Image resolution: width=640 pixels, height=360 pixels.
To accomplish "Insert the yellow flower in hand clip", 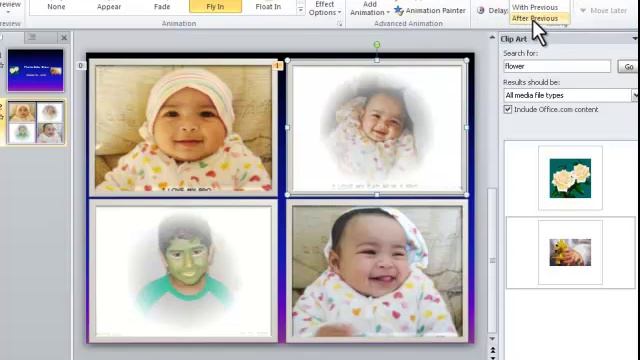I will coord(570,252).
